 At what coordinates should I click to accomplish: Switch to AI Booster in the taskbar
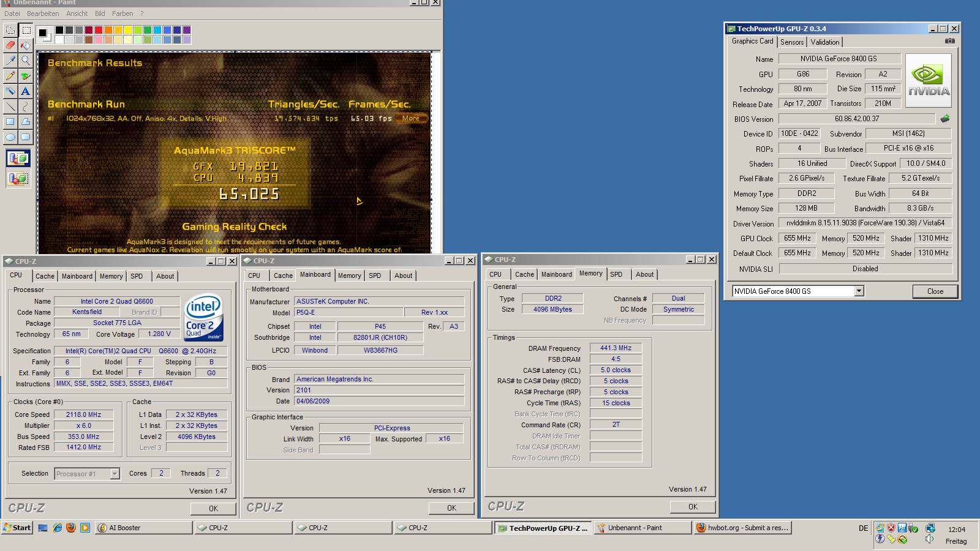[143, 528]
